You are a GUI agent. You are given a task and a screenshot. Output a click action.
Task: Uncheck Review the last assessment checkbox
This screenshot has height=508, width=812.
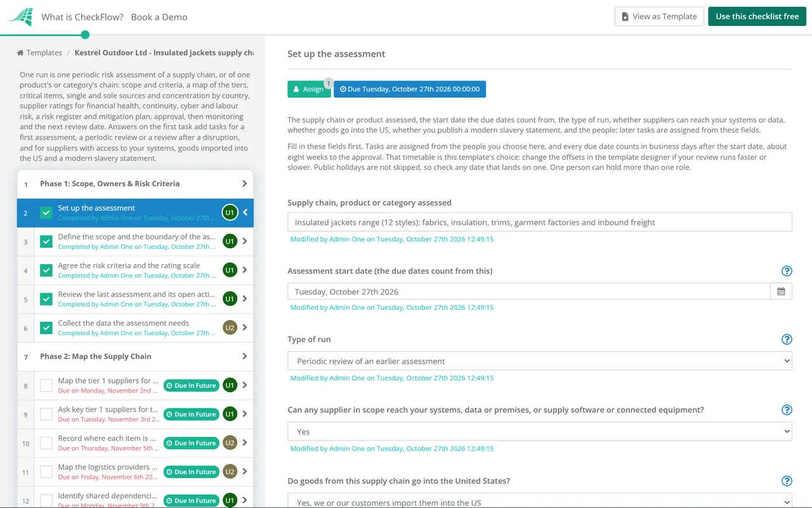tap(46, 298)
